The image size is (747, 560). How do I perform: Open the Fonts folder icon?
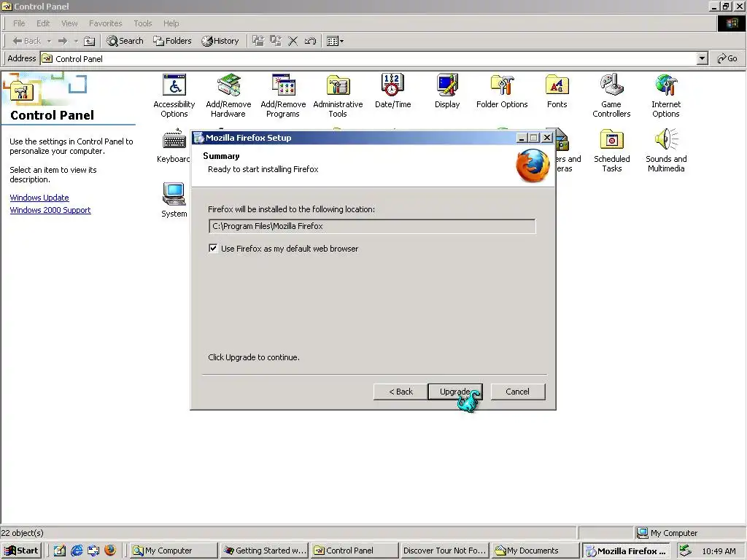click(557, 91)
